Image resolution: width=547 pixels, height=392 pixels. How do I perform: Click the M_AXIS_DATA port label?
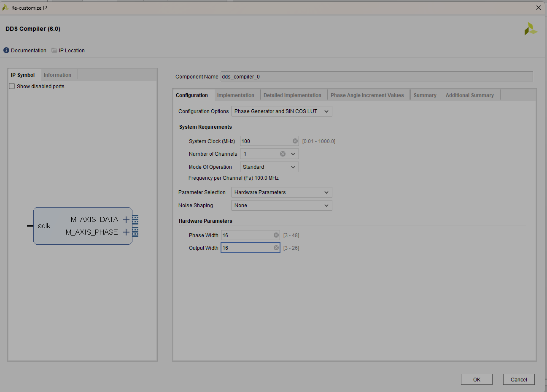(94, 219)
